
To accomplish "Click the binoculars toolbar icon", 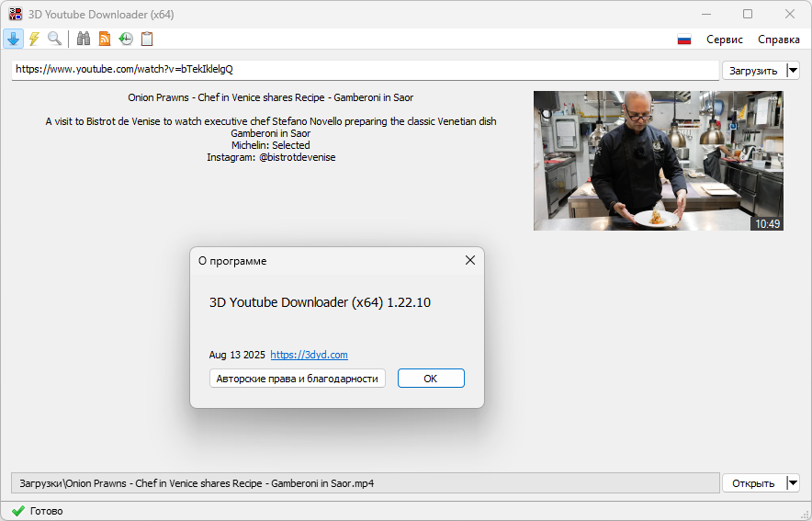I will point(84,39).
